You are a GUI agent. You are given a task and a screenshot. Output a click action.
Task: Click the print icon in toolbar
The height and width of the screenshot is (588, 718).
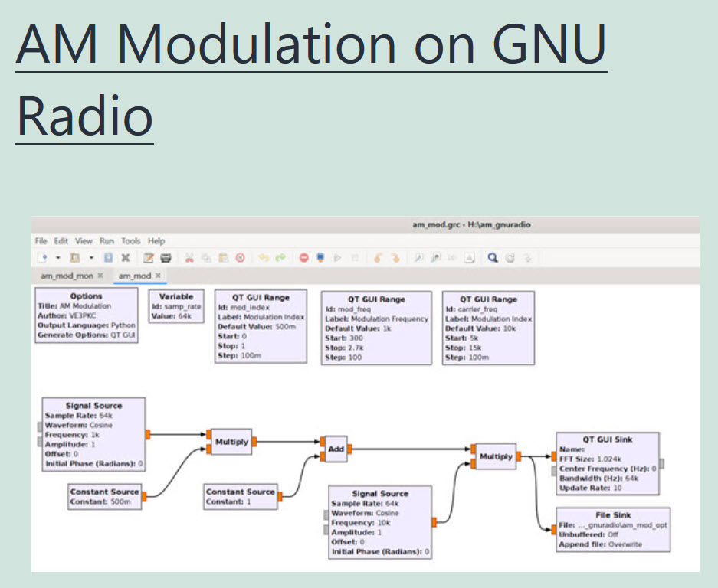tap(166, 258)
